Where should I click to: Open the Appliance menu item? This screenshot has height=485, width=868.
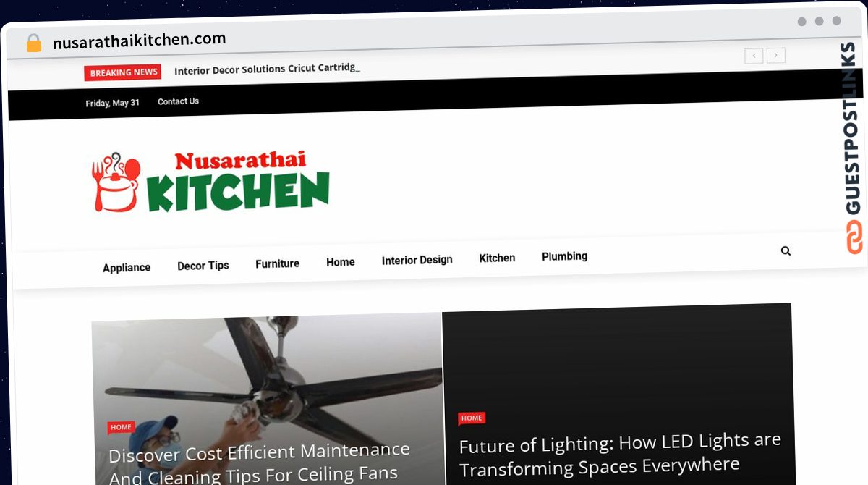(x=127, y=268)
